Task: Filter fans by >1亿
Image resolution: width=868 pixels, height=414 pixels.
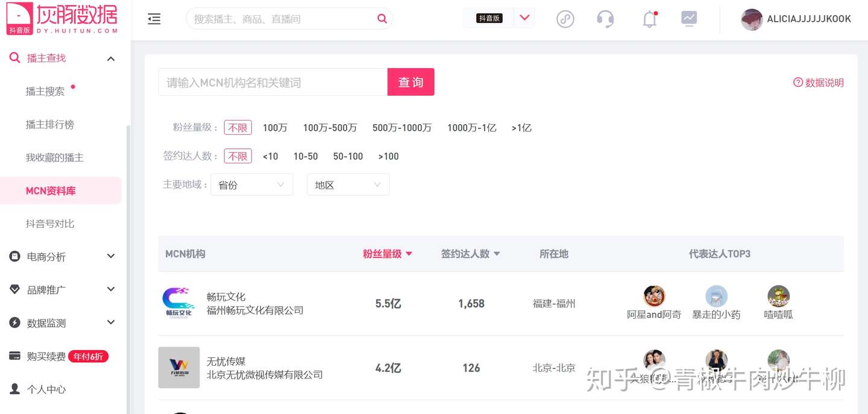Action: coord(521,128)
